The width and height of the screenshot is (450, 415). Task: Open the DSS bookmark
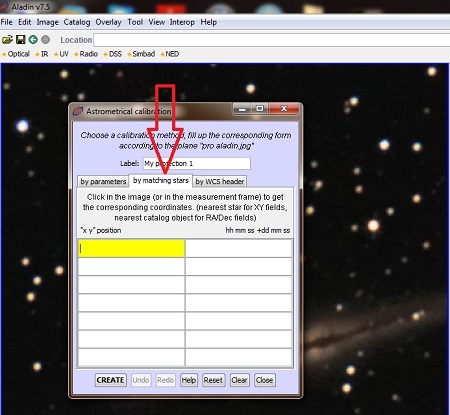[x=115, y=54]
